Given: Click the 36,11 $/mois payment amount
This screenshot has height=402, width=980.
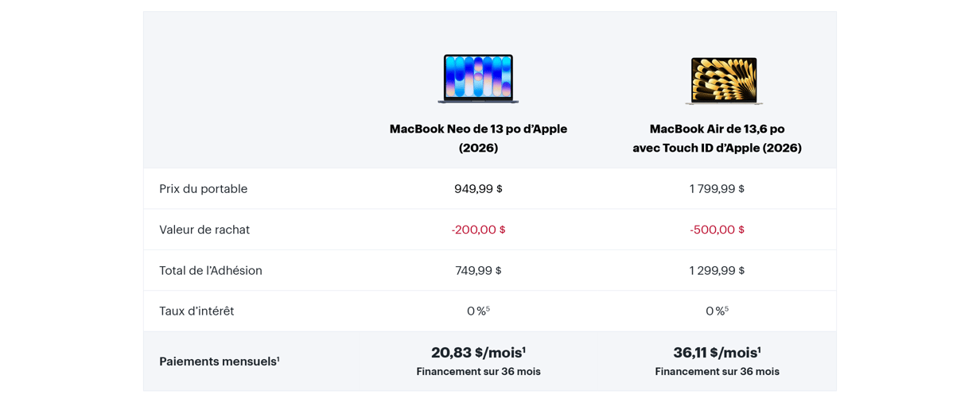Looking at the screenshot, I should pyautogui.click(x=717, y=353).
